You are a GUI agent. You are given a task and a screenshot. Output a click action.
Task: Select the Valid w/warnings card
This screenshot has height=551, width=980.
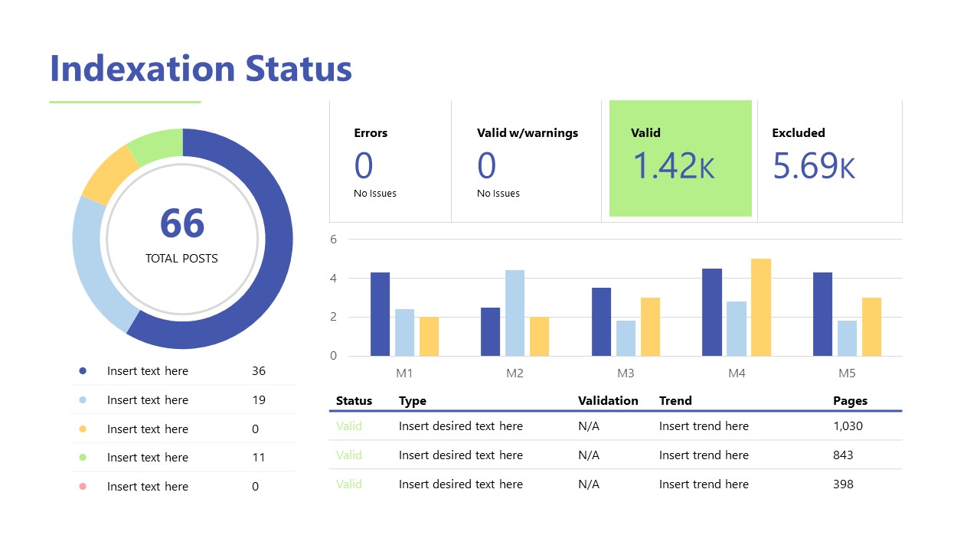point(527,161)
